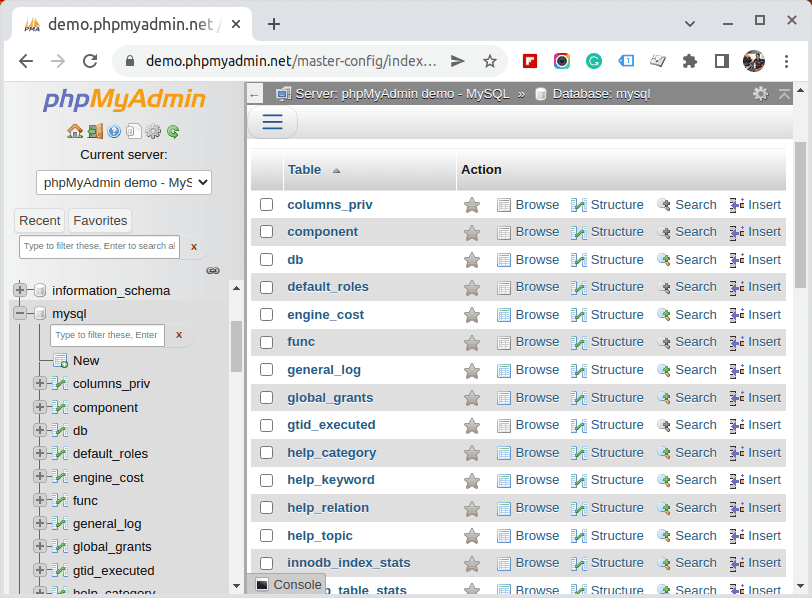Collapse top bar with up-arrow icon
This screenshot has height=598, width=812.
tap(784, 94)
